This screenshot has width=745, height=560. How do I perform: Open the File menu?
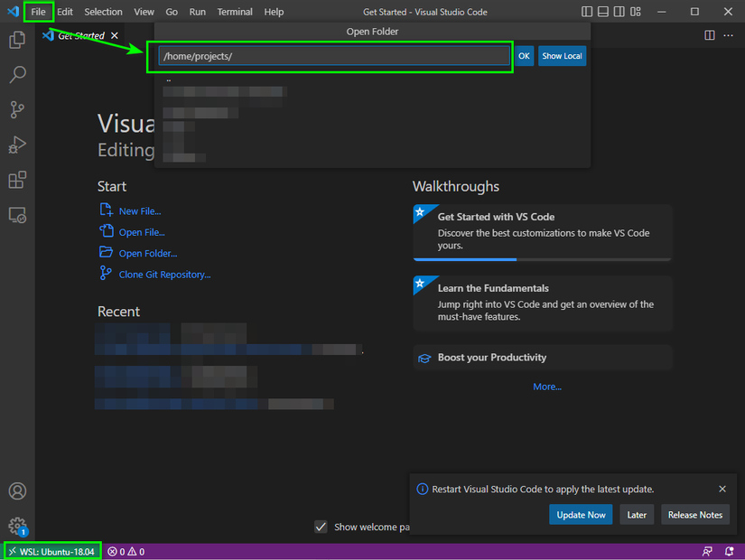(39, 12)
